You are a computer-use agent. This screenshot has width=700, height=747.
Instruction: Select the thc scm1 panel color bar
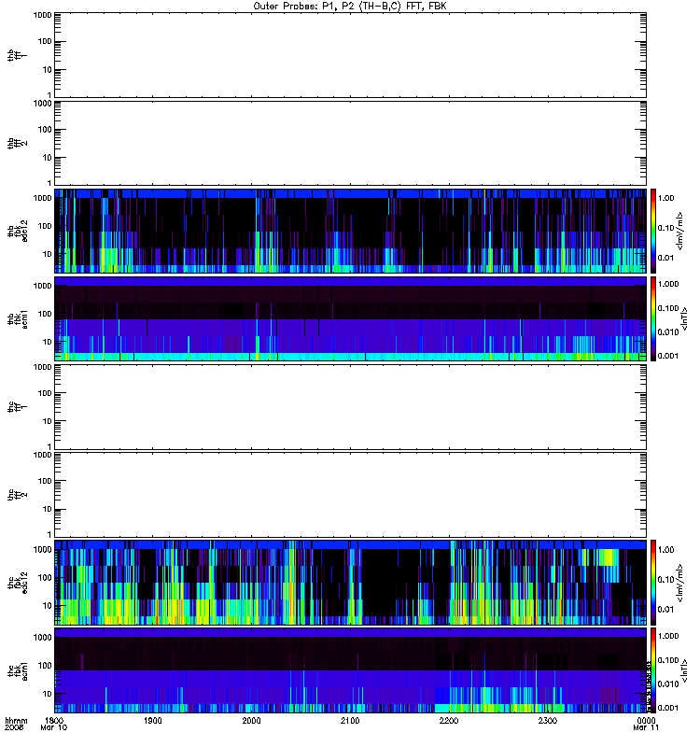(x=653, y=670)
